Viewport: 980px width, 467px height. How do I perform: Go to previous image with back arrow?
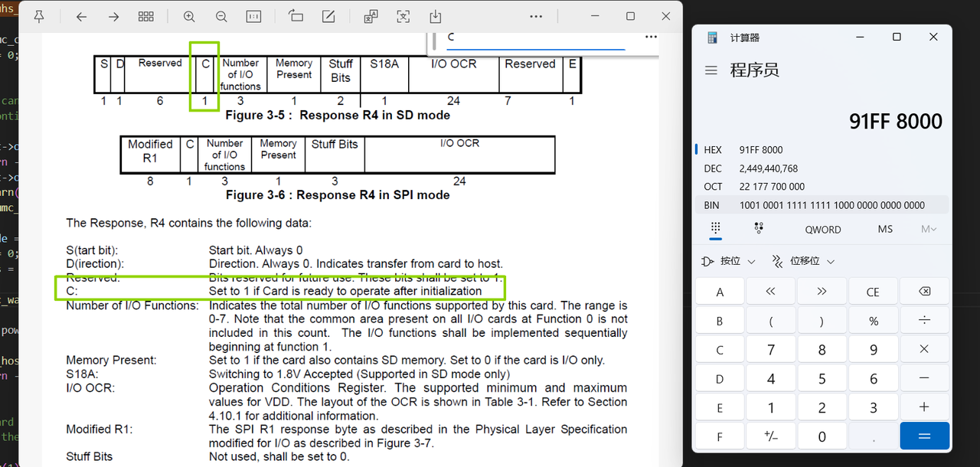81,17
